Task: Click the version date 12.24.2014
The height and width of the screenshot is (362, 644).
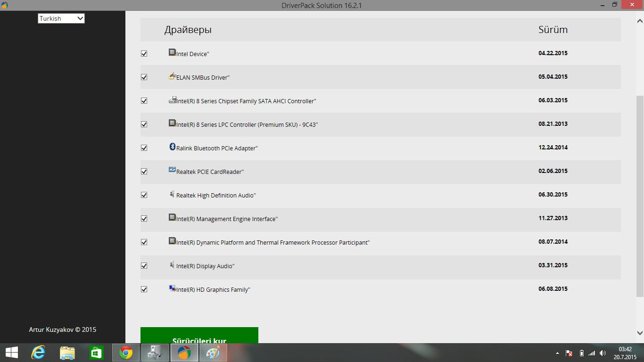Action: [553, 148]
